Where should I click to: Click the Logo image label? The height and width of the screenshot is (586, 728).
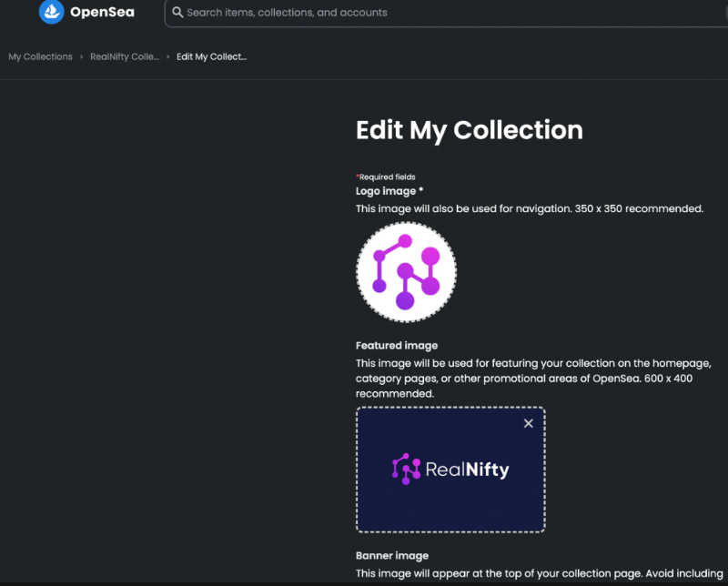click(x=389, y=191)
